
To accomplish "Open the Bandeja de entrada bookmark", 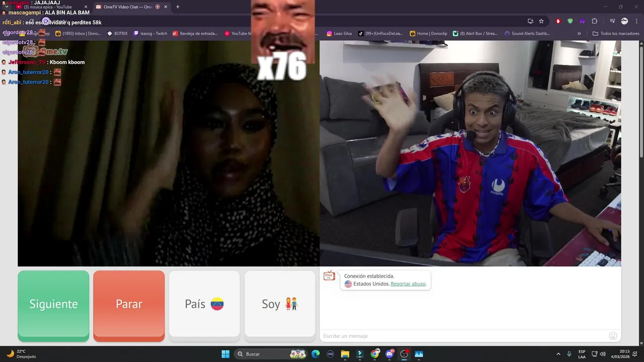I will coord(195,34).
